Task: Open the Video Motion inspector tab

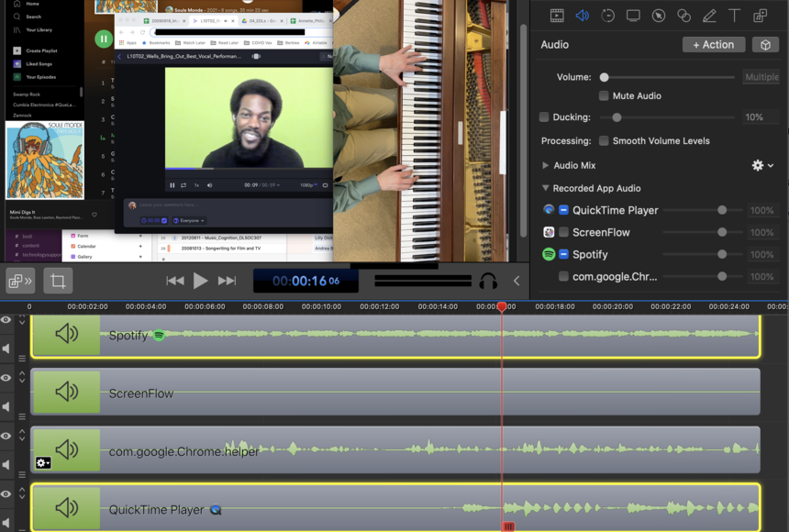Action: click(608, 16)
